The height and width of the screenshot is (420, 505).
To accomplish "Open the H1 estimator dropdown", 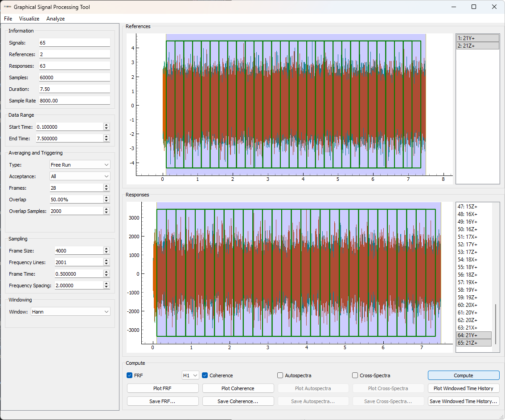I will coord(190,375).
